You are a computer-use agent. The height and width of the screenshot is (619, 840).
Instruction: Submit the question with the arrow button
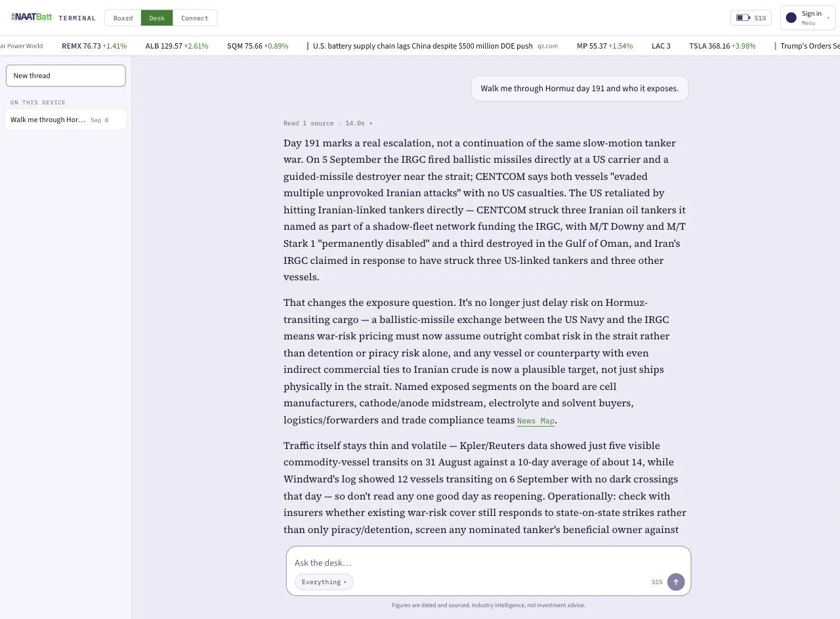point(676,582)
